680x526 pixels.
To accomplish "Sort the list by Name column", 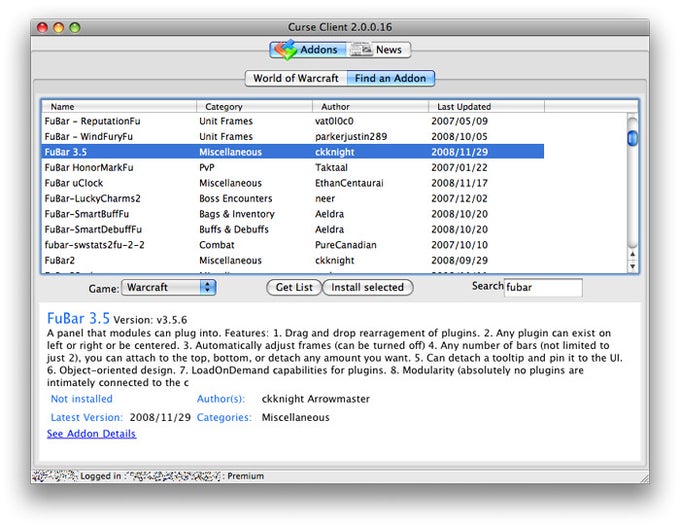I will [119, 107].
